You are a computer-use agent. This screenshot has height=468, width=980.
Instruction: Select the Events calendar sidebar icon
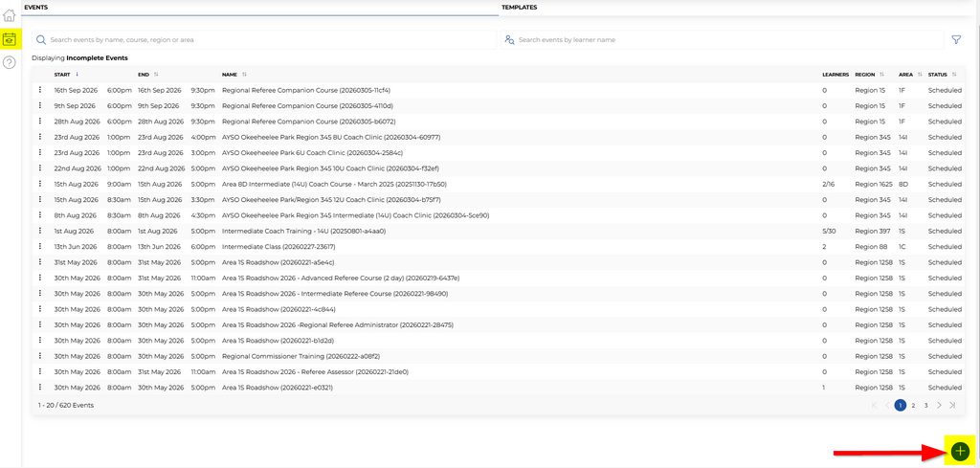(x=10, y=39)
